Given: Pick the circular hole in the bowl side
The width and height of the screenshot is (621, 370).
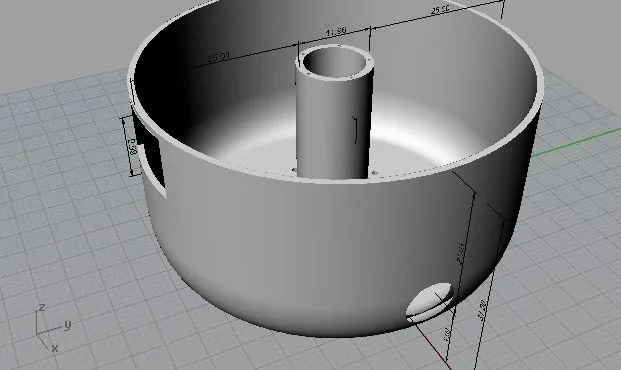Looking at the screenshot, I should coord(430,300).
